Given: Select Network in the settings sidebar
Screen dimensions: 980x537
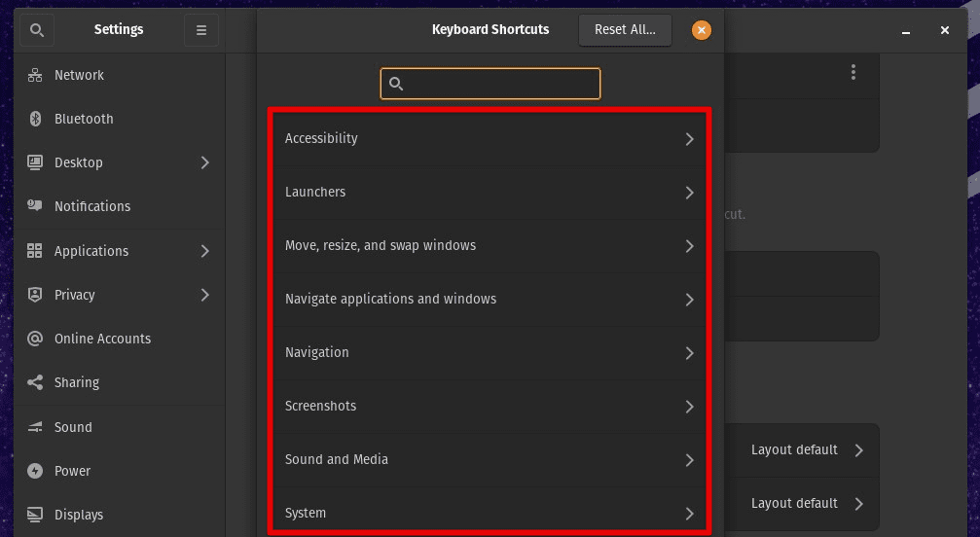Looking at the screenshot, I should click(119, 75).
